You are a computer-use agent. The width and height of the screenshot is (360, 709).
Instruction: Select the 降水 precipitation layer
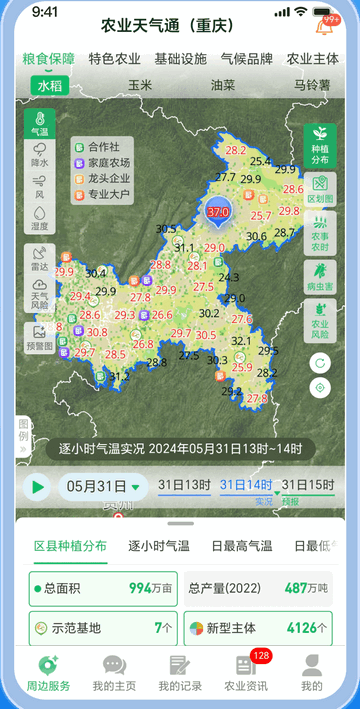coord(40,155)
